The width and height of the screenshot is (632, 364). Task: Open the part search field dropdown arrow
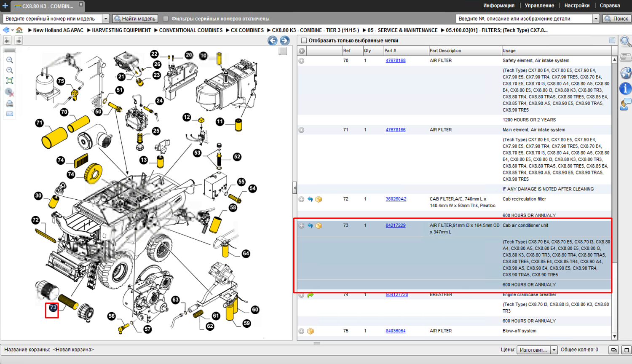596,19
